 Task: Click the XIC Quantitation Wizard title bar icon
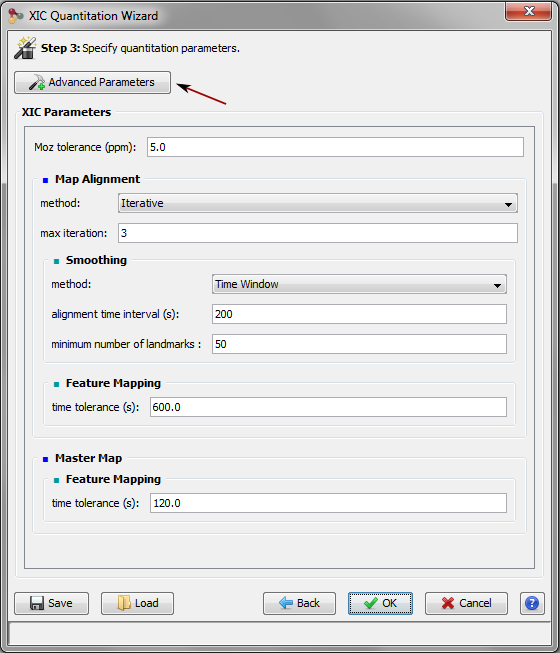15,16
